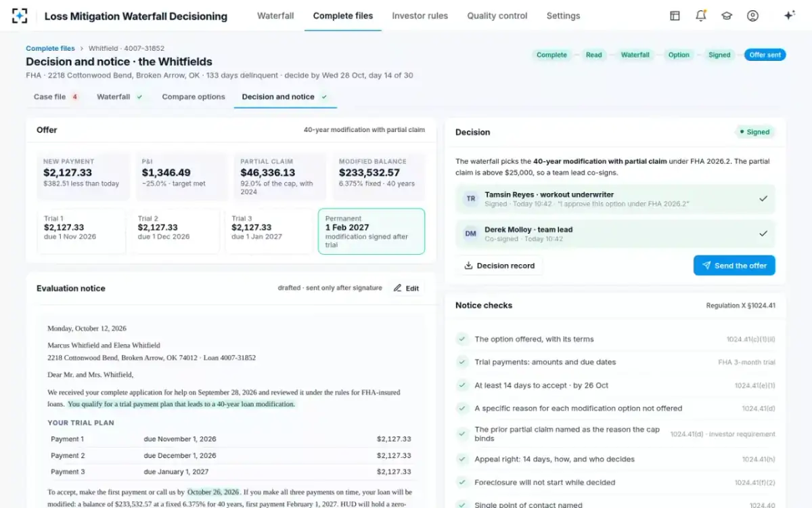Open the Compare options sub-tab
The image size is (812, 508).
click(194, 97)
